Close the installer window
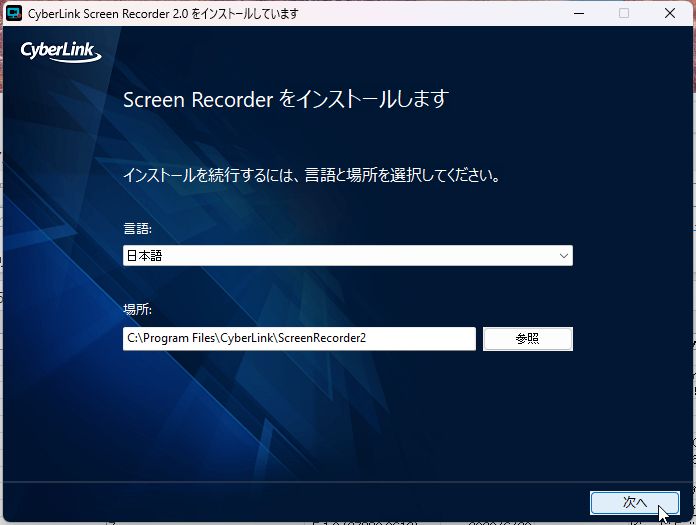Viewport: 696px width, 525px height. (670, 13)
